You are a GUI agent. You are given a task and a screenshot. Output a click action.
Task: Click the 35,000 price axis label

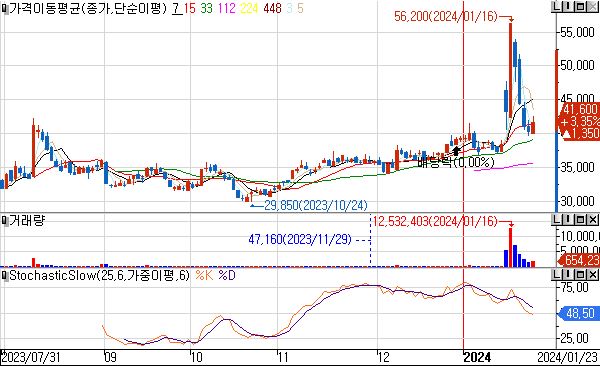point(577,167)
